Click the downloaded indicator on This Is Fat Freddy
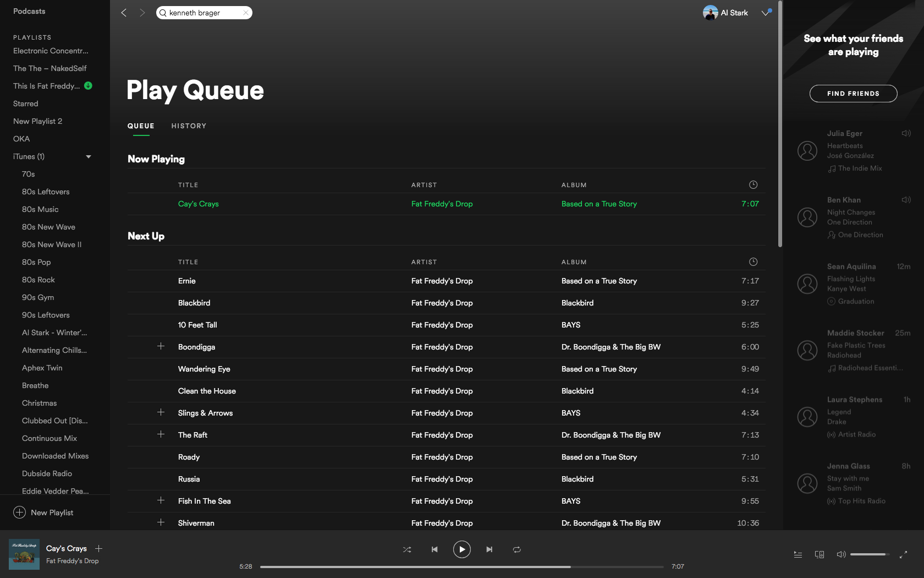This screenshot has height=578, width=924. (88, 86)
